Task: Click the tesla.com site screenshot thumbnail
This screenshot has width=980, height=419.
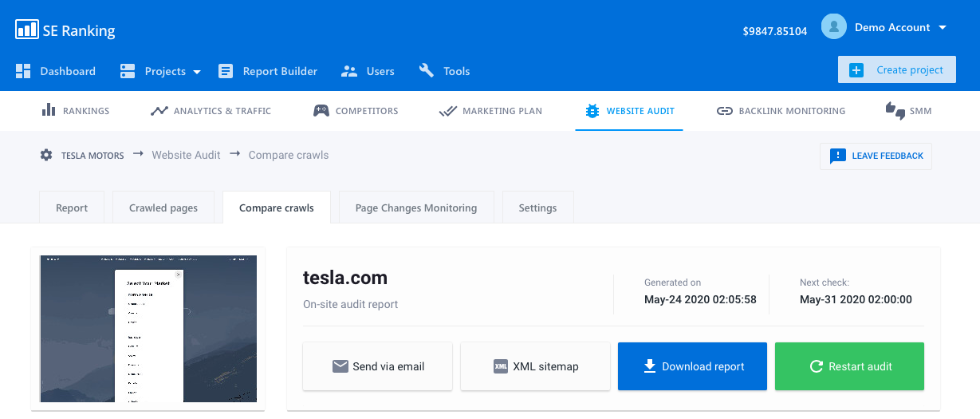Action: pyautogui.click(x=148, y=329)
